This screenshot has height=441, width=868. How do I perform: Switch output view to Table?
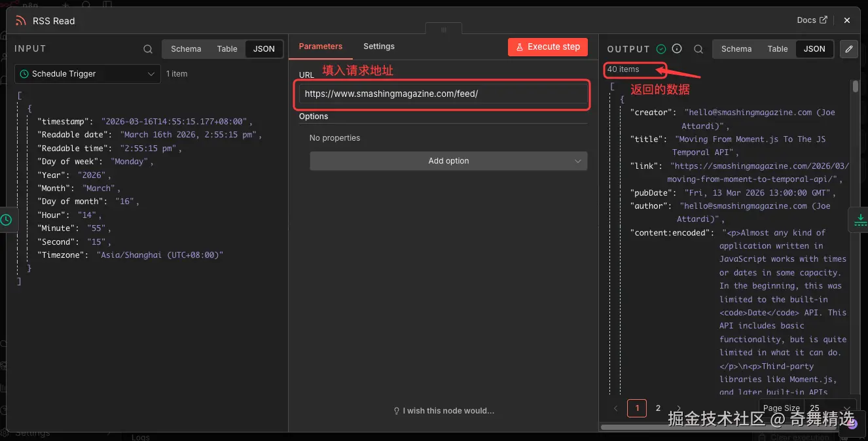tap(778, 49)
